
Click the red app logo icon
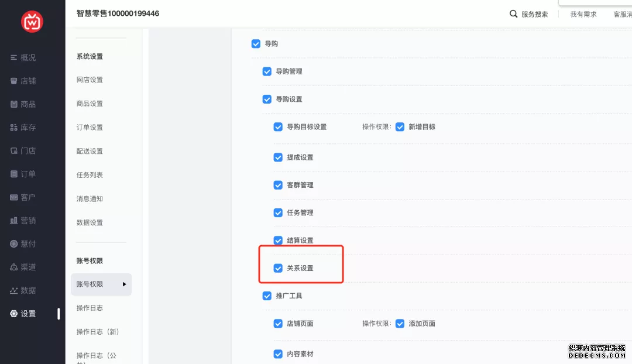pyautogui.click(x=32, y=22)
